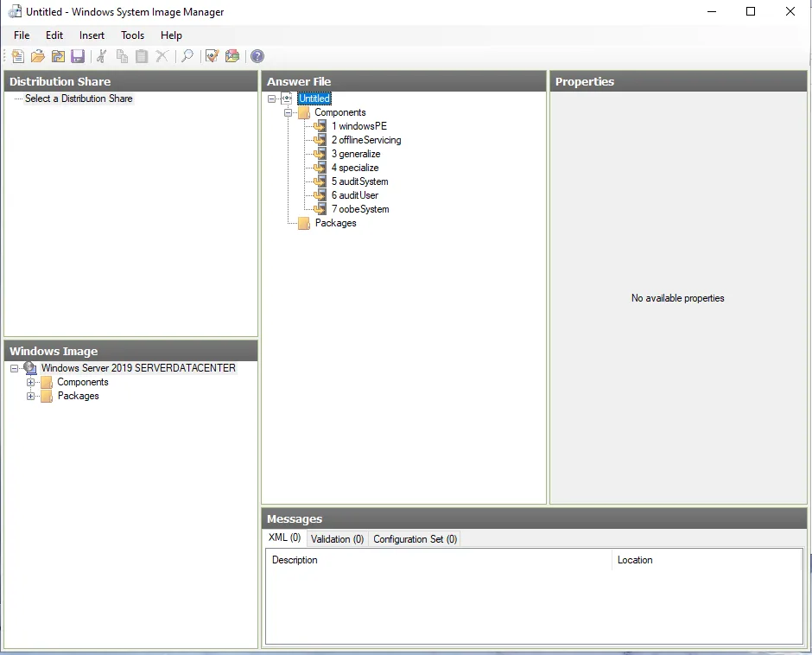This screenshot has width=812, height=655.
Task: Collapse the Untitled answer file node
Action: pyautogui.click(x=271, y=99)
